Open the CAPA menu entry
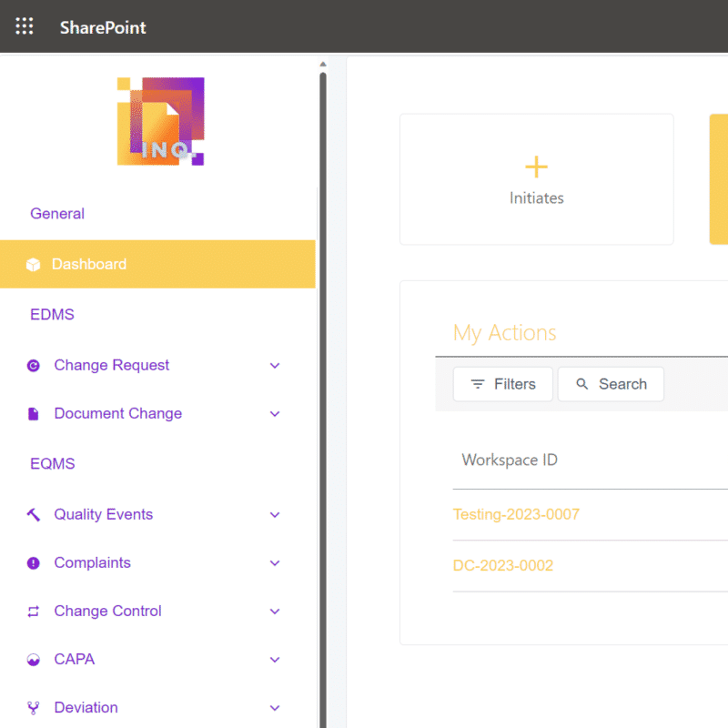Viewport: 728px width, 728px height. (157, 659)
